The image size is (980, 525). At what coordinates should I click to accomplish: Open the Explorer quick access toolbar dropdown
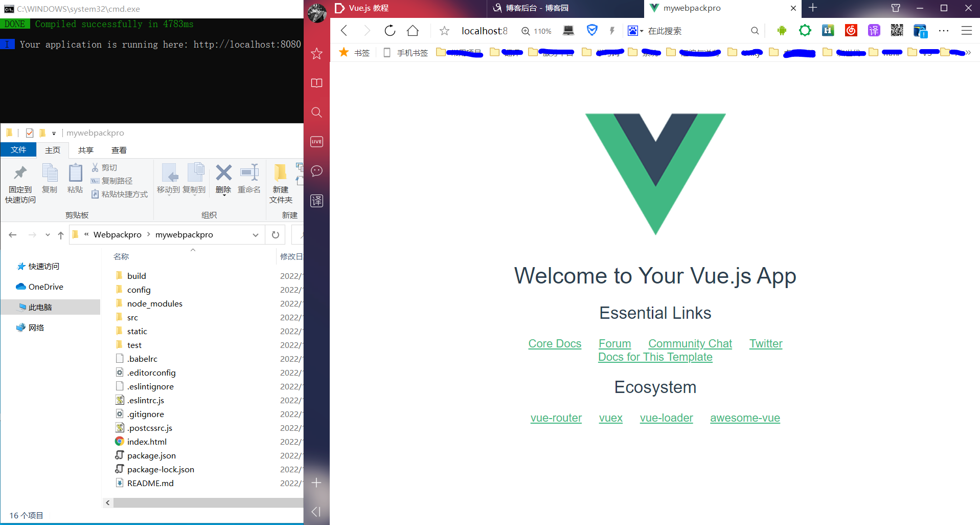pos(54,133)
